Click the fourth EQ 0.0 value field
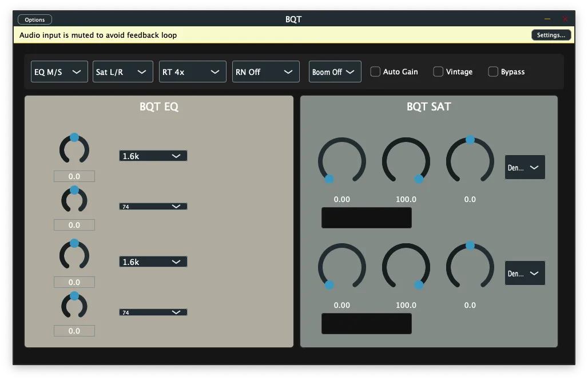The height and width of the screenshot is (380, 588). pos(74,331)
